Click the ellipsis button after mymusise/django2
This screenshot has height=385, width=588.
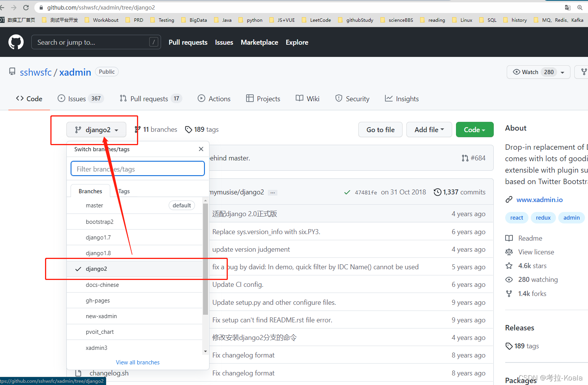(272, 192)
